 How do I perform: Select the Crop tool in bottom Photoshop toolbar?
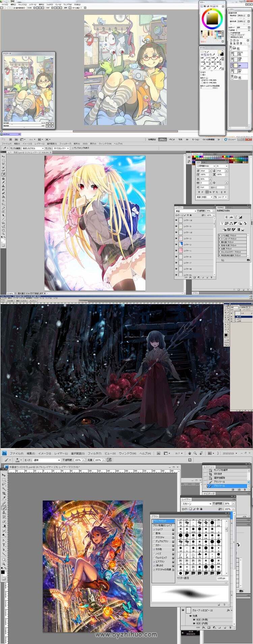point(4,493)
